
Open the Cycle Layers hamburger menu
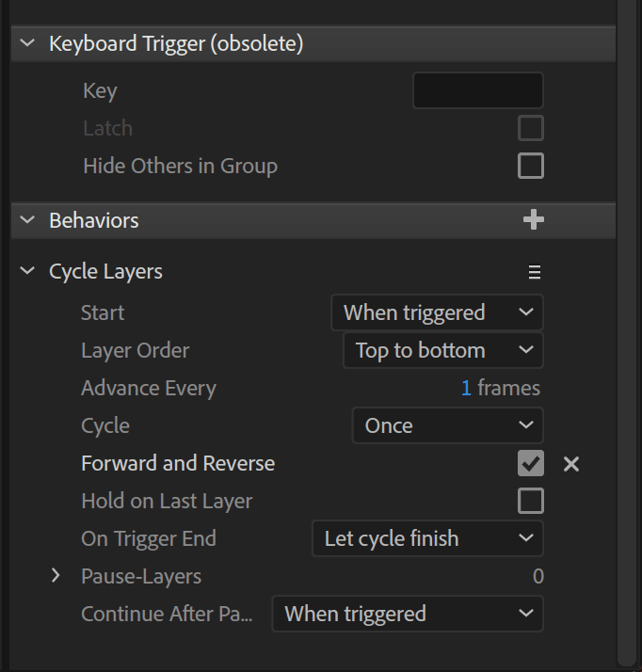535,272
